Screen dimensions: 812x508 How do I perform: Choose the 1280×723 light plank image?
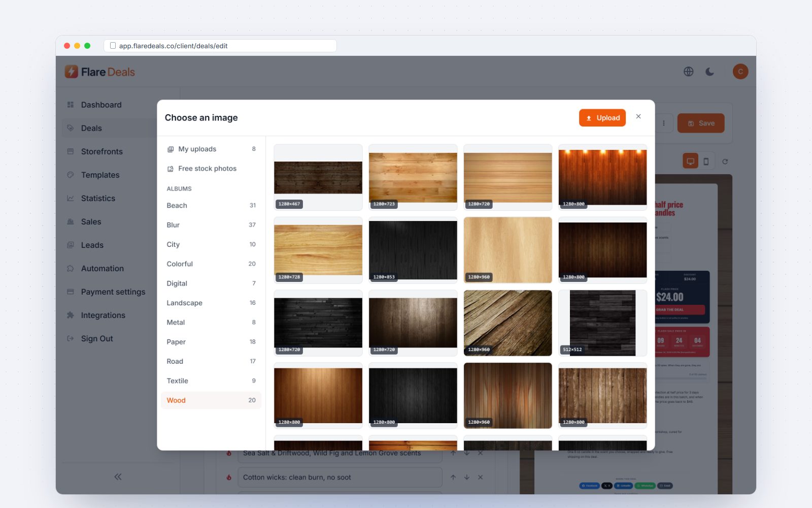413,177
